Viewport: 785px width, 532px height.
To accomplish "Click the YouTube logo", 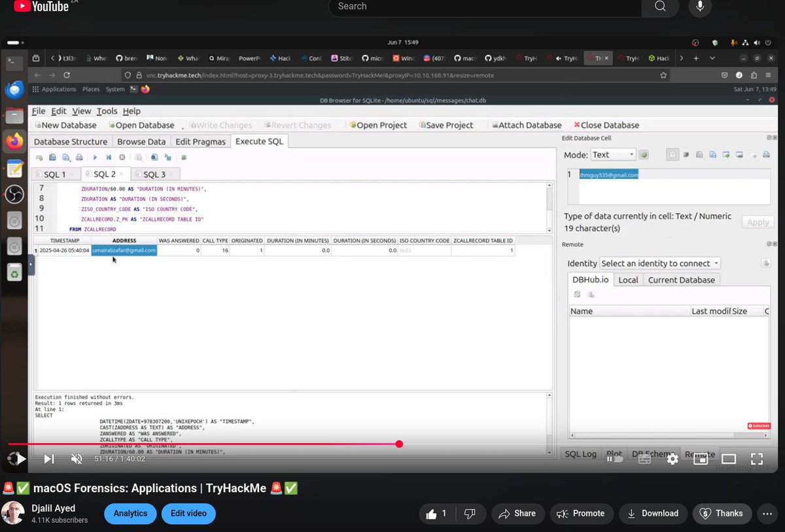I will click(41, 7).
